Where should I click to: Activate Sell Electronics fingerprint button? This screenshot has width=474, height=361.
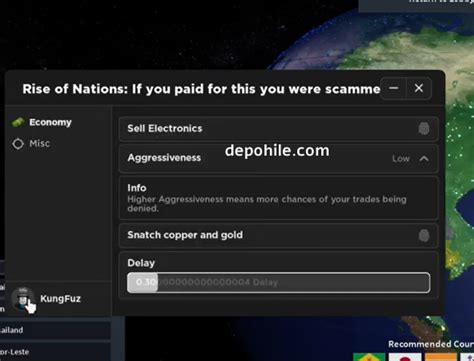pos(424,128)
